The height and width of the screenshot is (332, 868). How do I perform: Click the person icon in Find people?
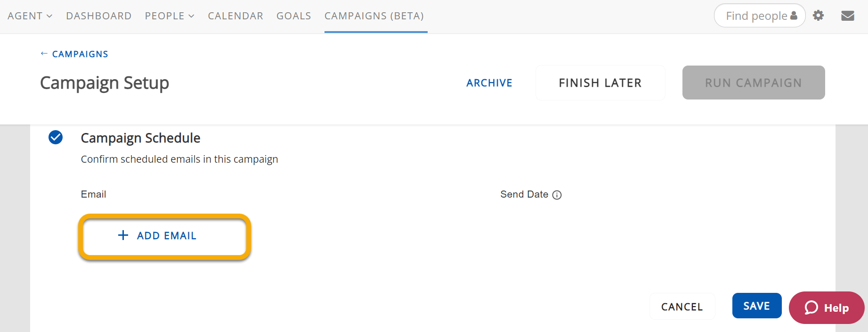click(x=794, y=16)
